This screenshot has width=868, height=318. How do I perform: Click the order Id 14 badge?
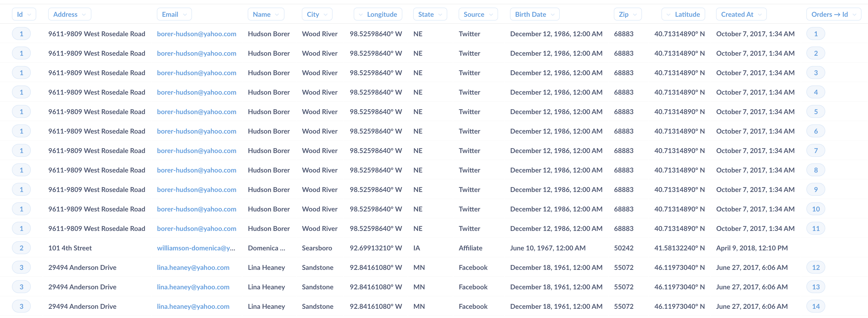point(816,307)
